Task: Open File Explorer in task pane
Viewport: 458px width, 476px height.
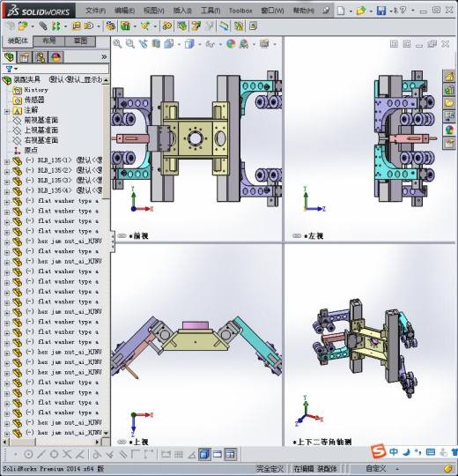Action: click(x=449, y=103)
